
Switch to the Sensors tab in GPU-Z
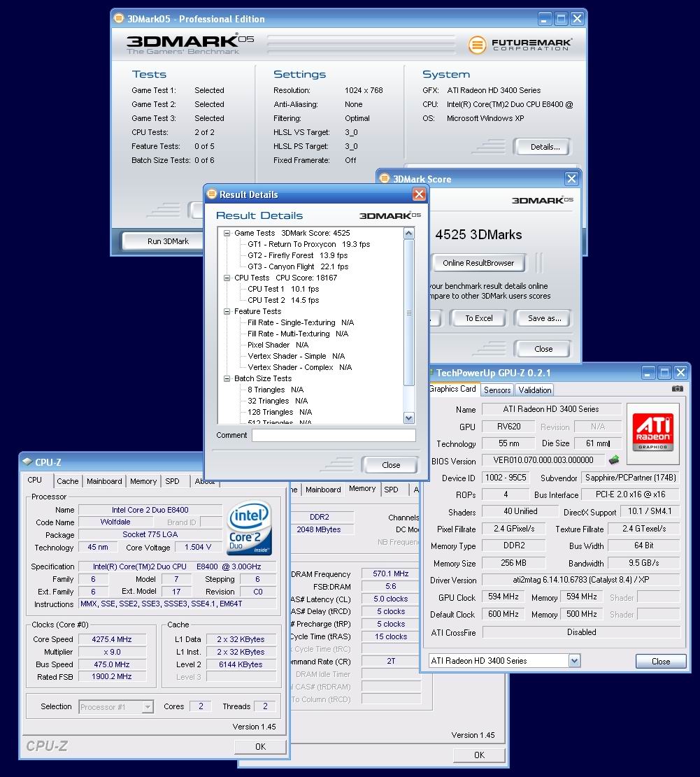pos(497,390)
